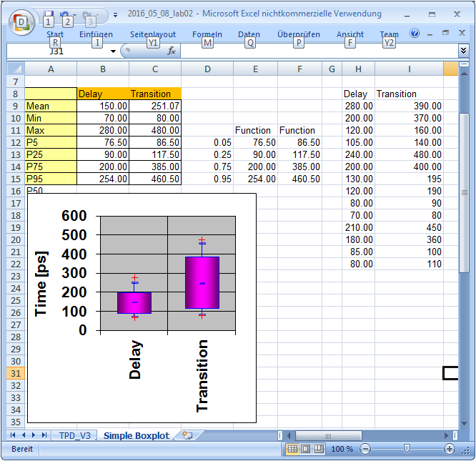476x461 pixels.
Task: Expand the formula bar
Action: (x=463, y=51)
